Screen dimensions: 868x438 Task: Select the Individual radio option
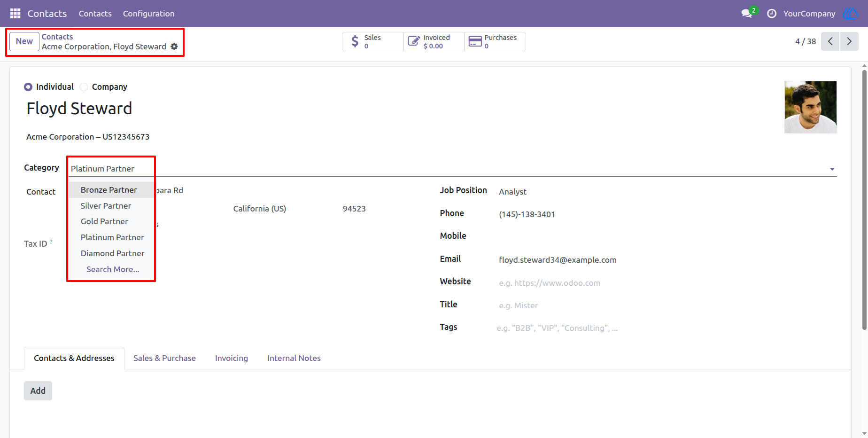point(28,87)
